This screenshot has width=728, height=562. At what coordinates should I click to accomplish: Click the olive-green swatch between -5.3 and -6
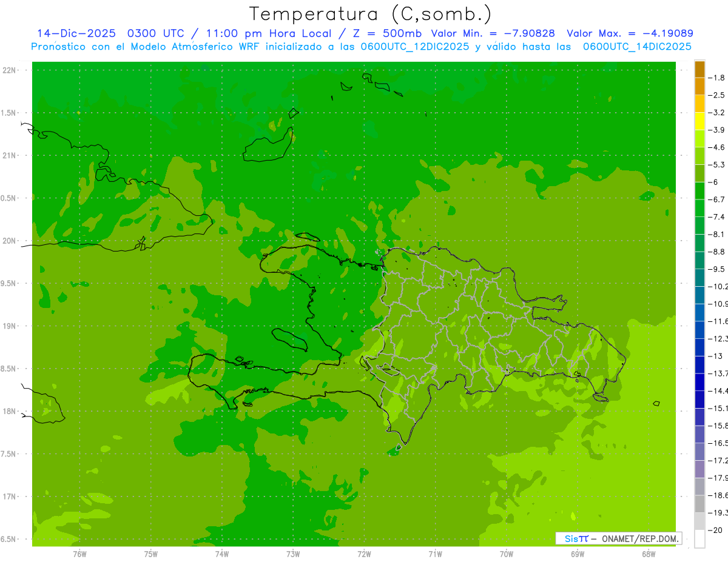tap(699, 173)
